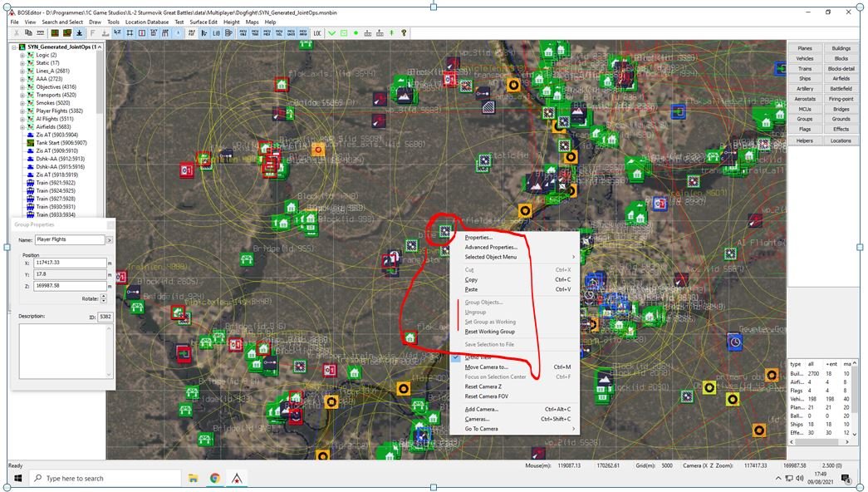868x492 pixels.
Task: Click the Bridges button in object panel
Action: pyautogui.click(x=841, y=109)
